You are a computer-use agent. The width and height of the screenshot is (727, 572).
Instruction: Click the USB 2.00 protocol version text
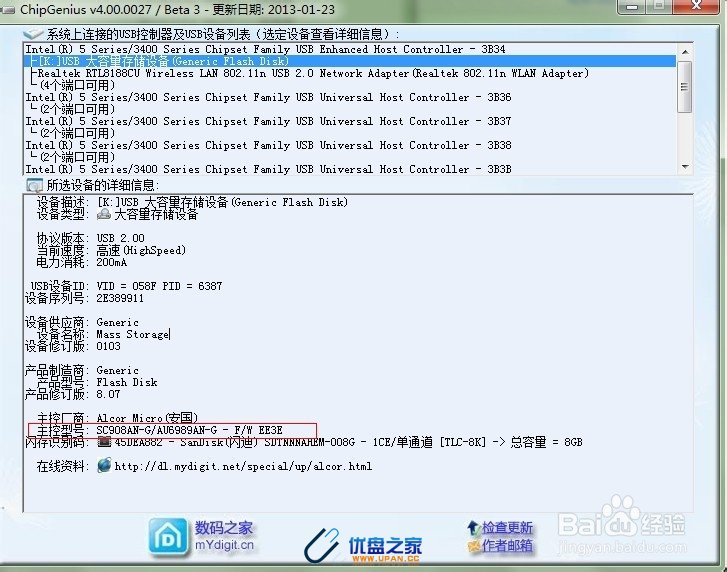pos(121,238)
